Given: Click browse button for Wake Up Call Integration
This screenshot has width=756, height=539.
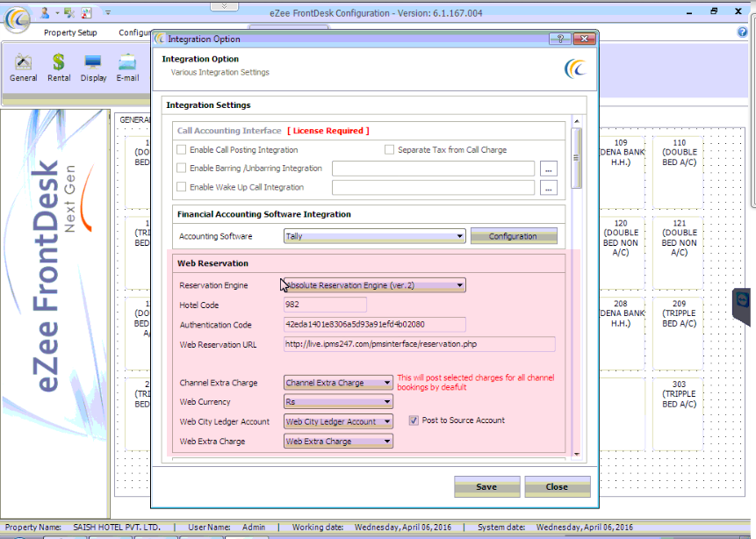Looking at the screenshot, I should coord(548,188).
